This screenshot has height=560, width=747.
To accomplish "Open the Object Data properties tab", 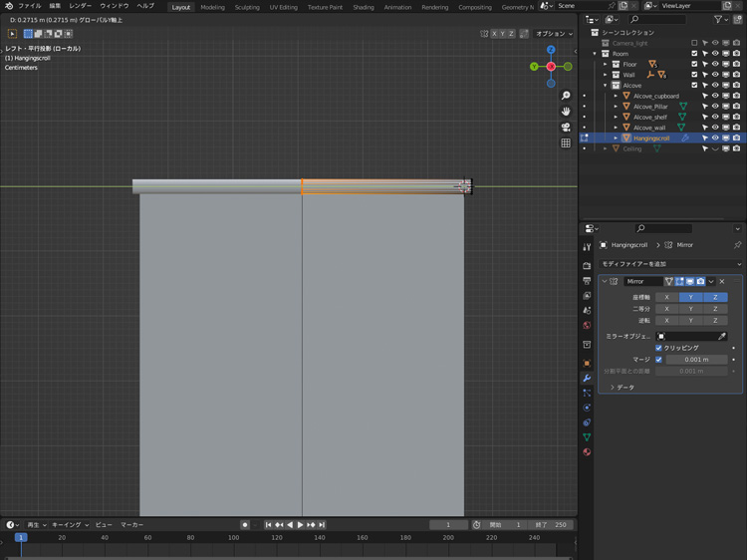I will click(587, 437).
